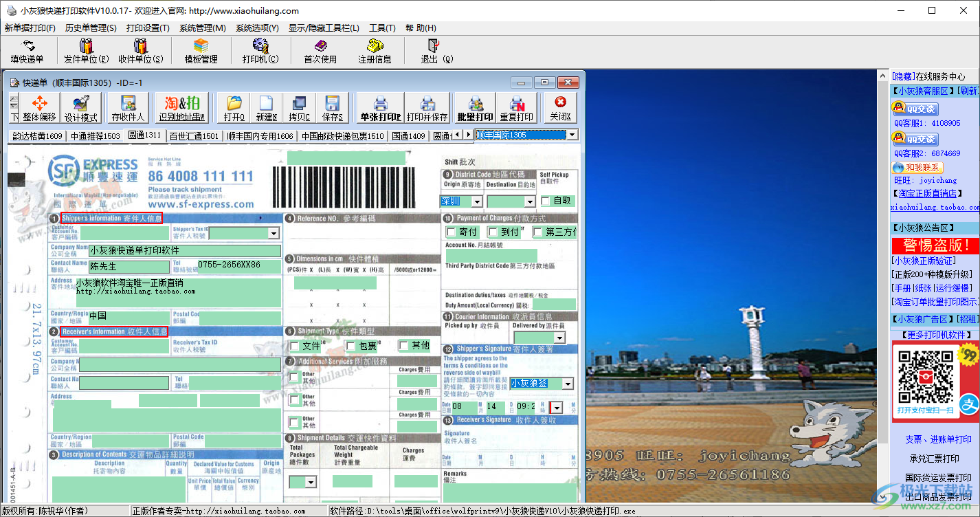Check 文件 shipment type box
The height and width of the screenshot is (517, 980).
pos(294,346)
